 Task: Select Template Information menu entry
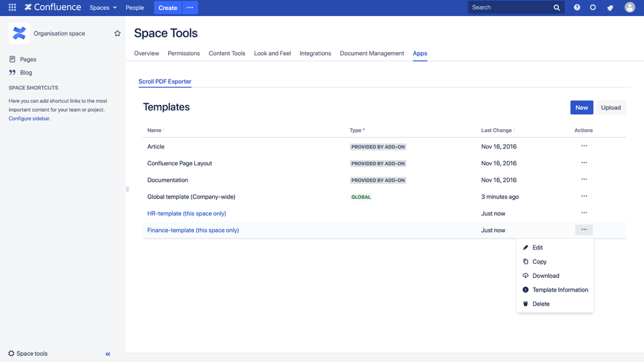click(560, 290)
